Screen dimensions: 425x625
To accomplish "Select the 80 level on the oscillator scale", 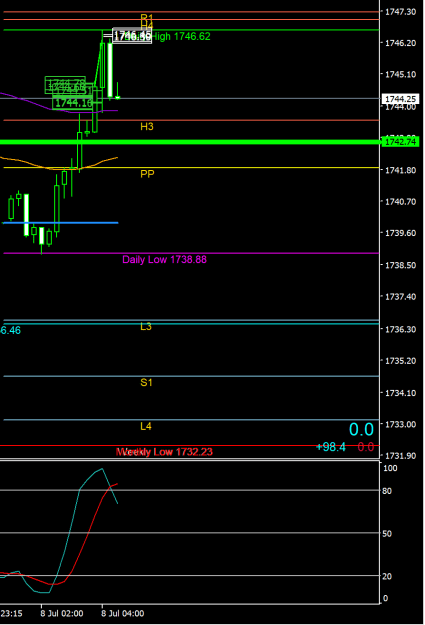I will (x=387, y=491).
